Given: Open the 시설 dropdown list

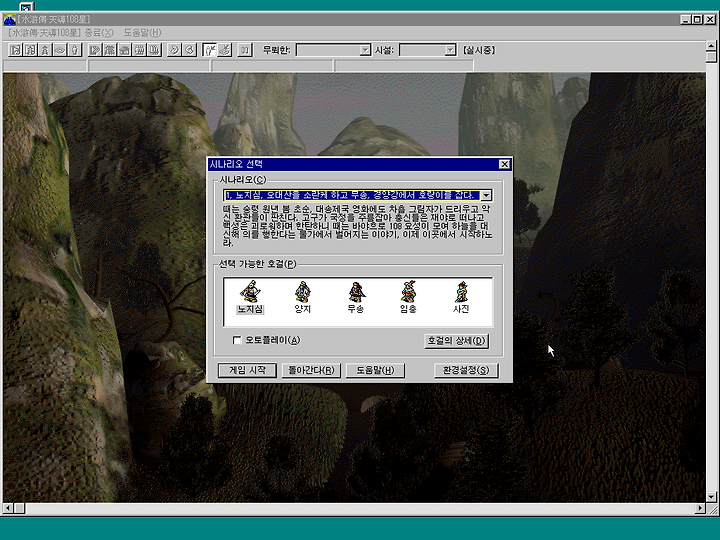Looking at the screenshot, I should (x=450, y=50).
